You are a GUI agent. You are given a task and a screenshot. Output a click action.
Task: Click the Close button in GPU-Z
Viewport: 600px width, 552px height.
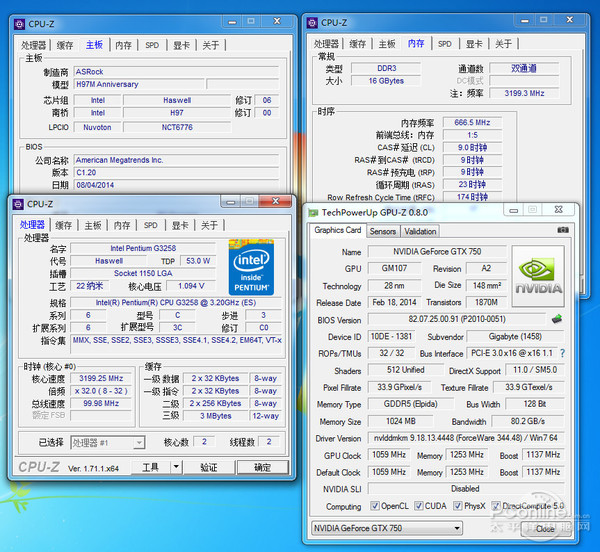tap(546, 528)
